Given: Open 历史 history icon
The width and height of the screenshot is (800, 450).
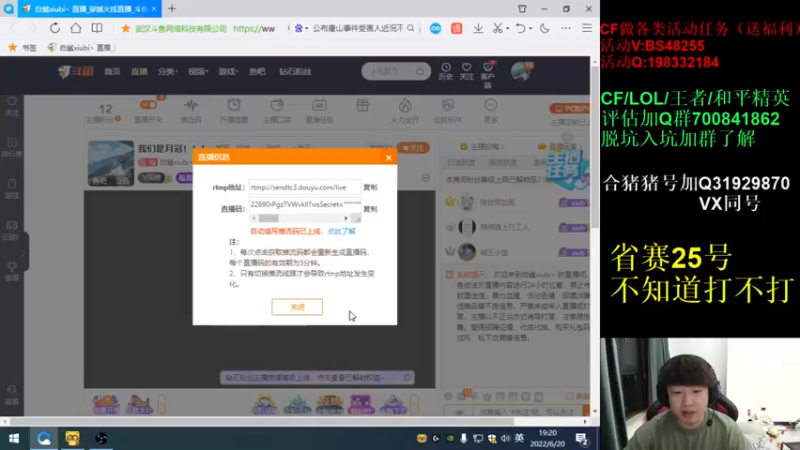Looking at the screenshot, I should pos(445,71).
